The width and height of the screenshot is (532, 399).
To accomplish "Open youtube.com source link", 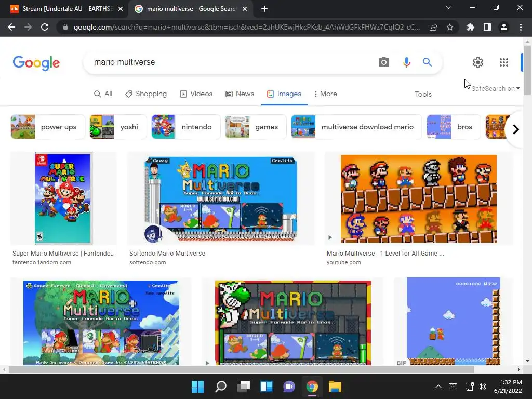I will (x=344, y=262).
